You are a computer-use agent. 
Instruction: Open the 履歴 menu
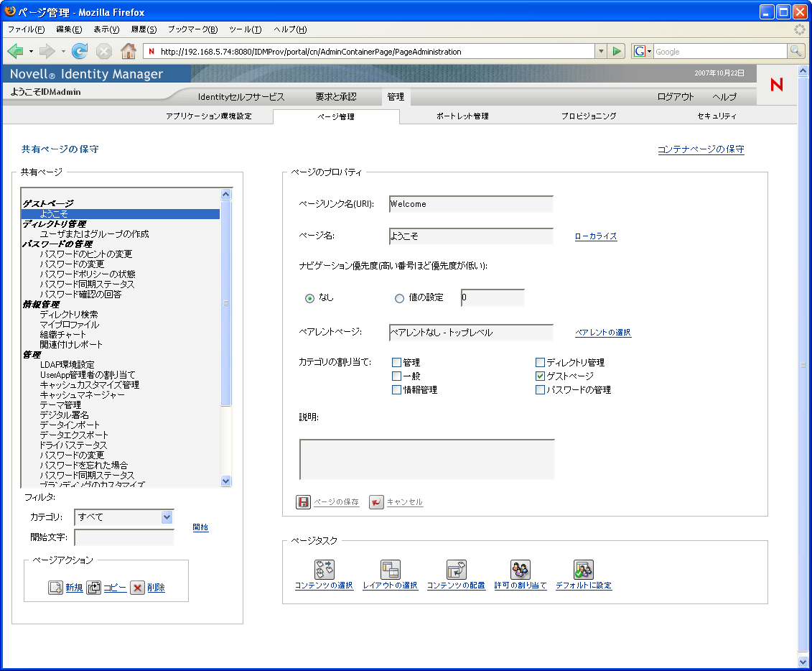pos(144,29)
